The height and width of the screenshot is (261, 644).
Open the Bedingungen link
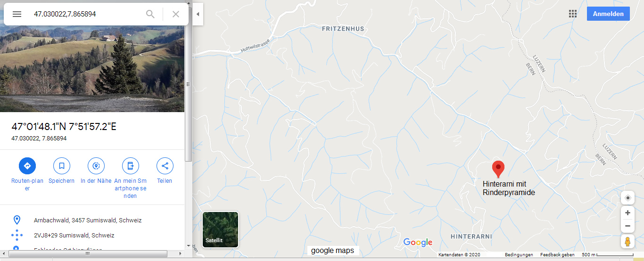pos(519,255)
